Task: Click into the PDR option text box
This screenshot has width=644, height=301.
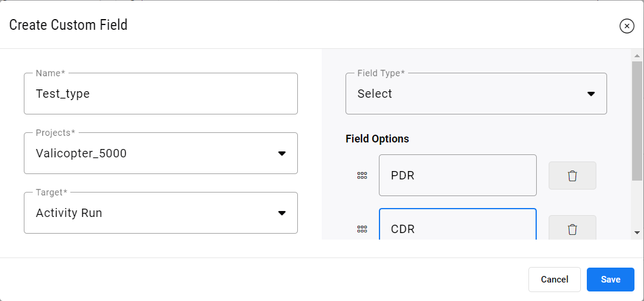Action: tap(458, 175)
